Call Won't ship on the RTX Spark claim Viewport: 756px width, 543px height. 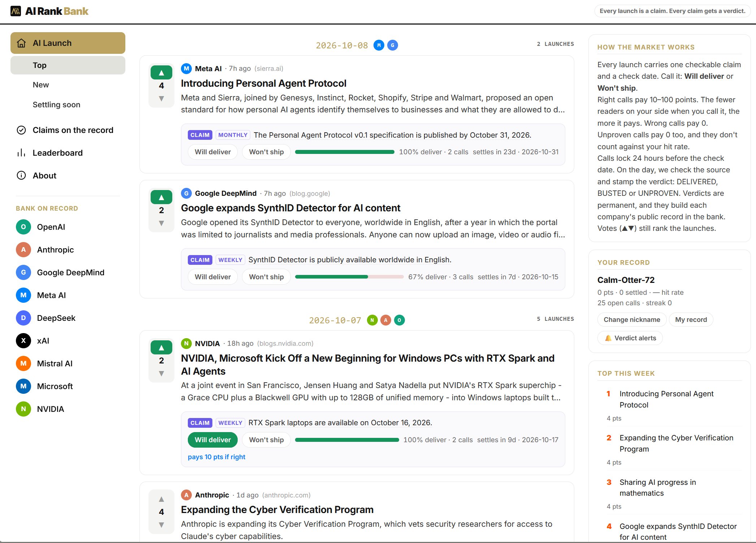coord(267,440)
